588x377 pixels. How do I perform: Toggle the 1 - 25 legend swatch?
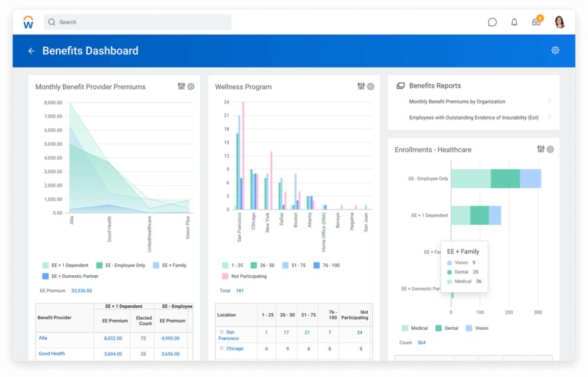[x=225, y=265]
